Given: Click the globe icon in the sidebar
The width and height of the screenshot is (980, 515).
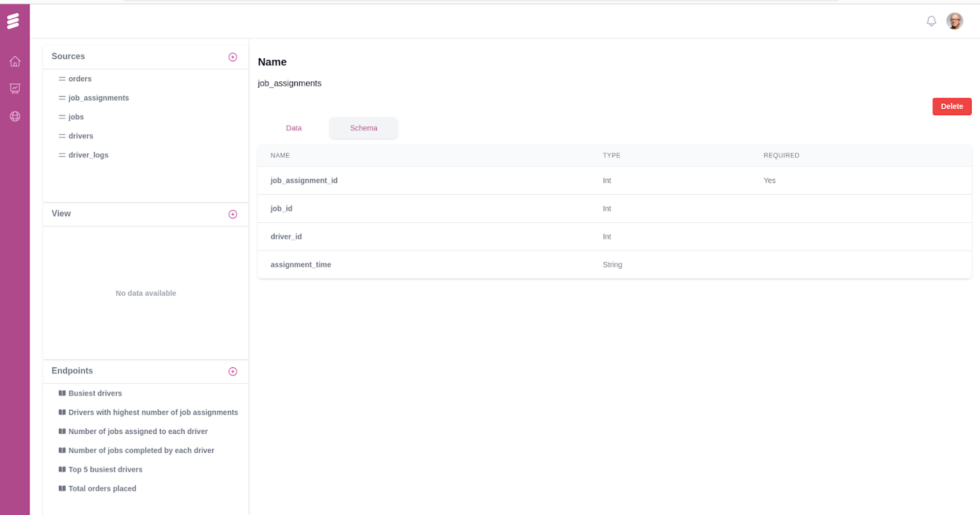Looking at the screenshot, I should point(15,117).
